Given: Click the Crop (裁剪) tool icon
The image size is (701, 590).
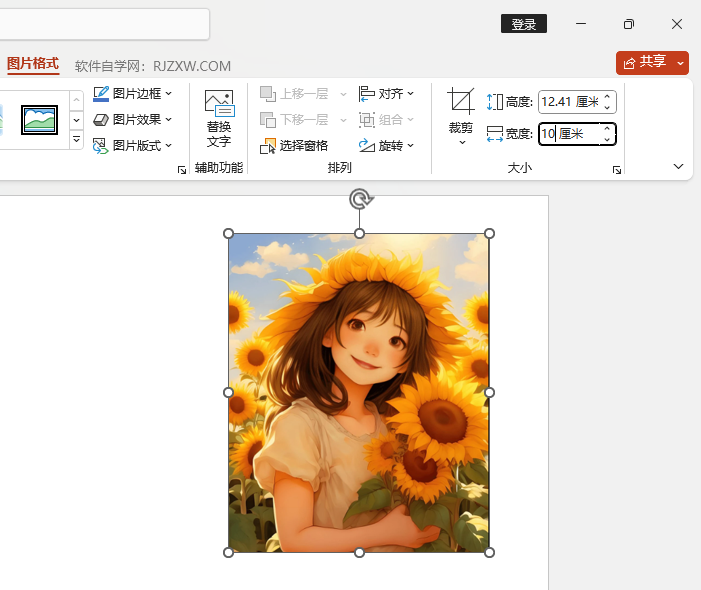Looking at the screenshot, I should pyautogui.click(x=461, y=101).
